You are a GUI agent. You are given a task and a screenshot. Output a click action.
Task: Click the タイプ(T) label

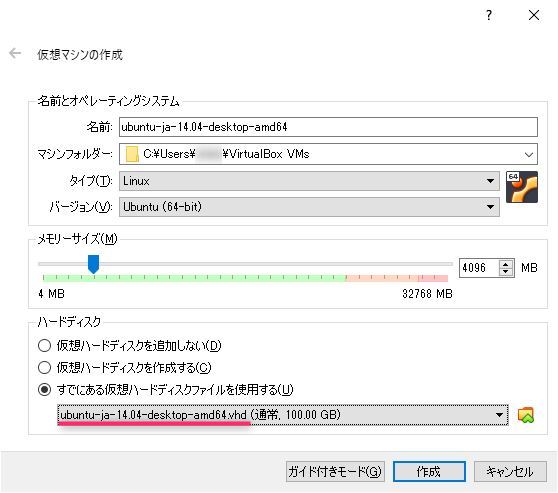(x=91, y=181)
